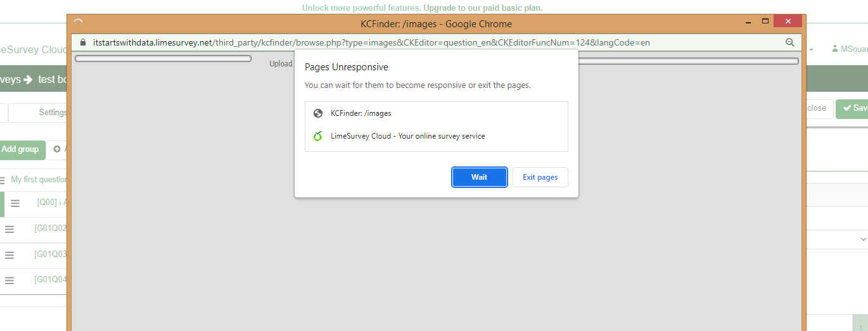Select the [G01Q03] question row
The image size is (868, 331).
(34, 254)
